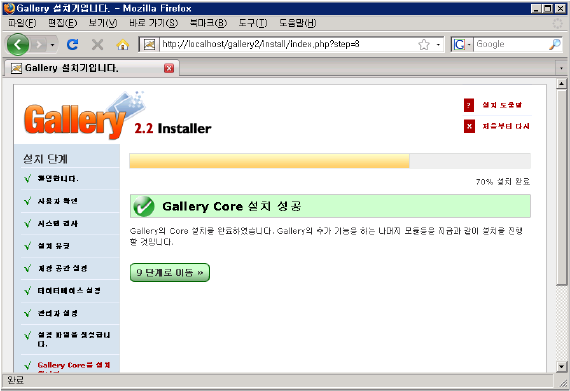The image size is (570, 391).
Task: Open the back/forward history dropdown arrow
Action: (52, 45)
